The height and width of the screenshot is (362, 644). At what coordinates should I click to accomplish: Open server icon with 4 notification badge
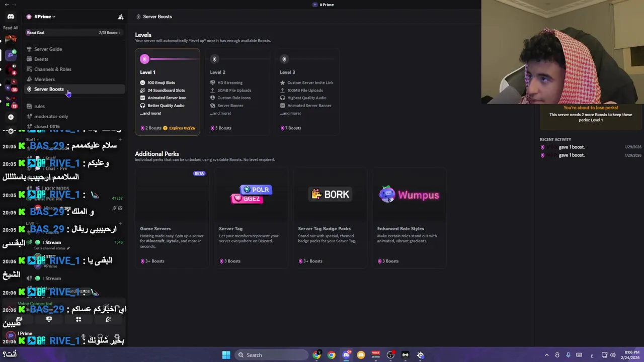(11, 70)
